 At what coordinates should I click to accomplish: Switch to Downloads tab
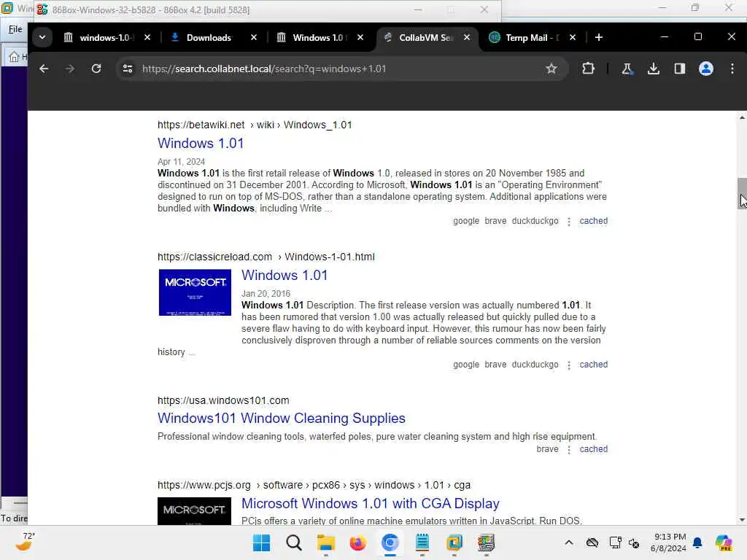pos(208,37)
